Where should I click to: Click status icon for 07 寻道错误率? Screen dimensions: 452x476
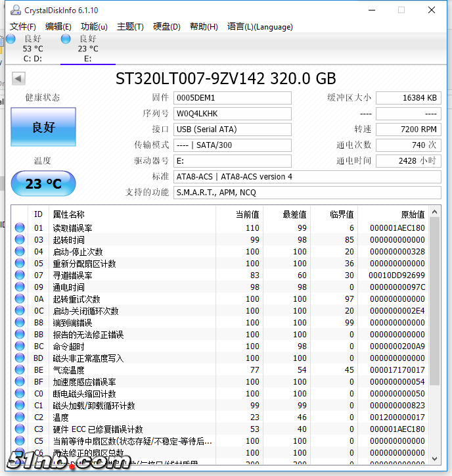pos(20,275)
